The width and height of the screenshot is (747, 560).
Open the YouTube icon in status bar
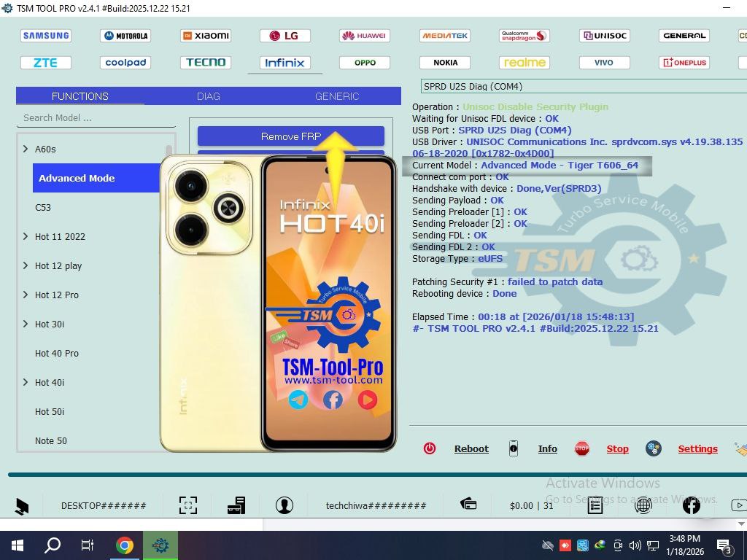click(x=739, y=505)
